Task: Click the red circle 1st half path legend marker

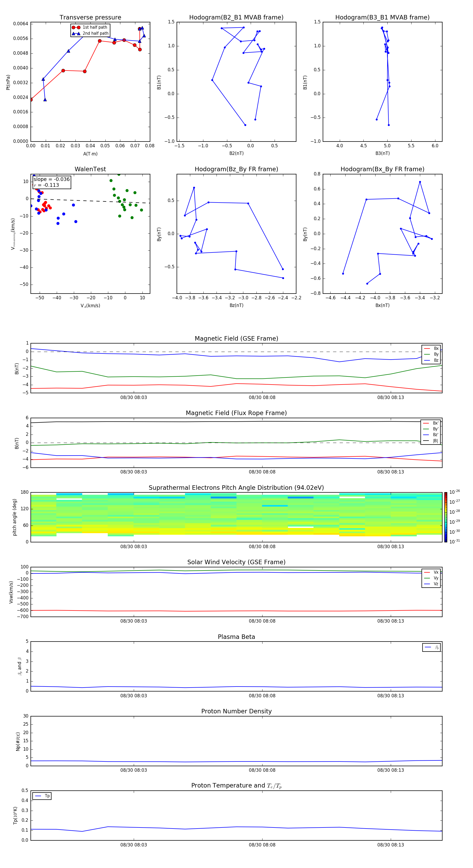Action: click(76, 27)
